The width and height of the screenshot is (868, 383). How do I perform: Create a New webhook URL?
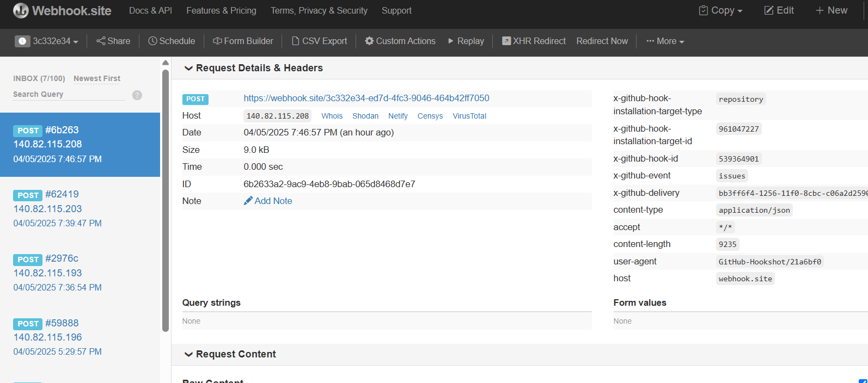(832, 10)
